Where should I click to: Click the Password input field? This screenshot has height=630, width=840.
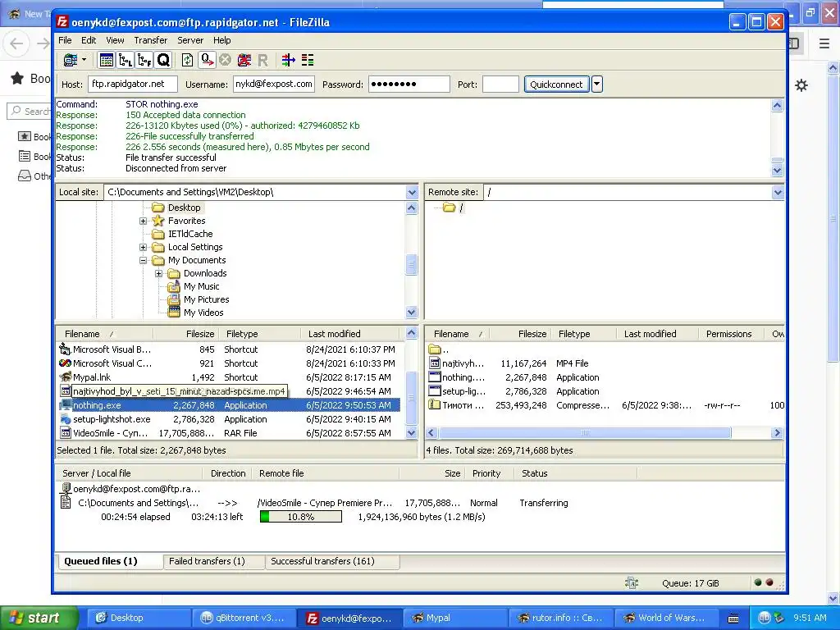(409, 84)
